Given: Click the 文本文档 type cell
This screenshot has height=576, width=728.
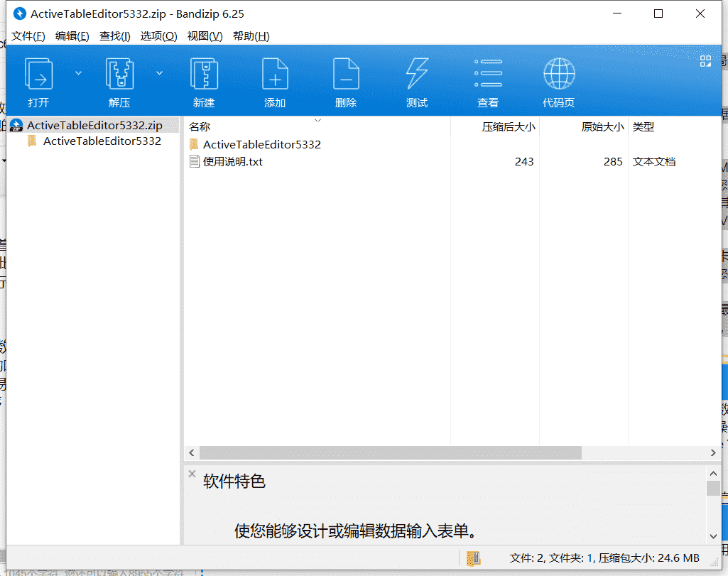Looking at the screenshot, I should click(x=653, y=161).
